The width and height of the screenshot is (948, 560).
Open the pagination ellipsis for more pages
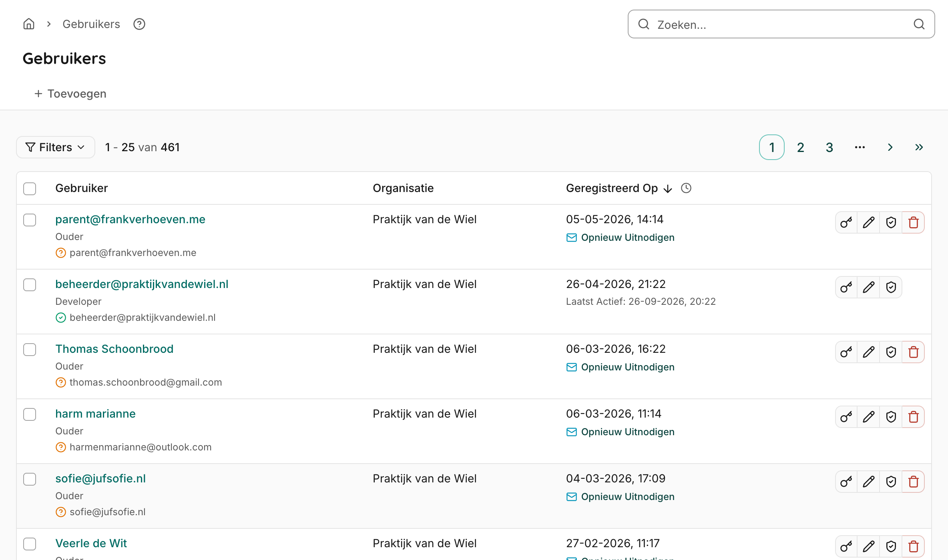point(860,147)
